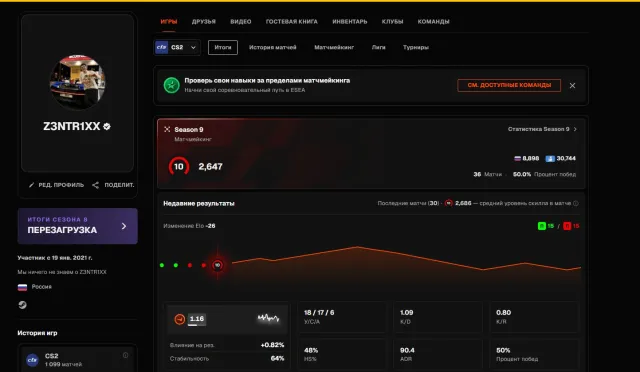Open the Гостевая книга tab

pos(291,22)
